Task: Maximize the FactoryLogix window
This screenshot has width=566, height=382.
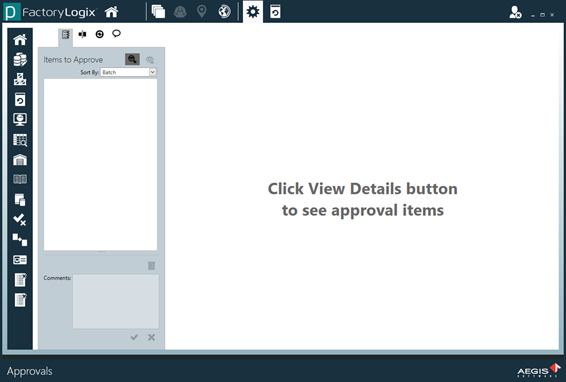Action: point(542,15)
